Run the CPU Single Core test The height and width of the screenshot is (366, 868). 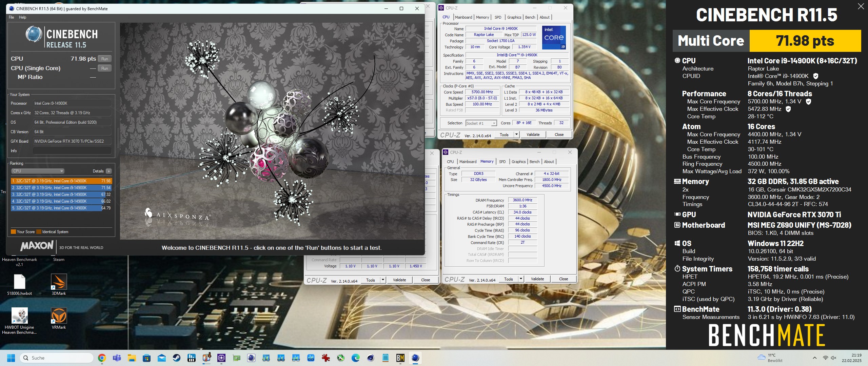tap(105, 68)
